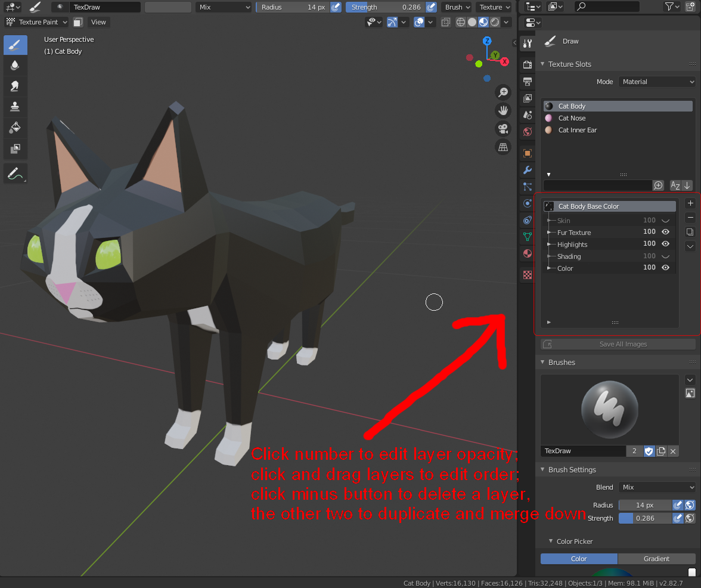Switch to the Color tab
This screenshot has height=588, width=701.
(x=579, y=559)
